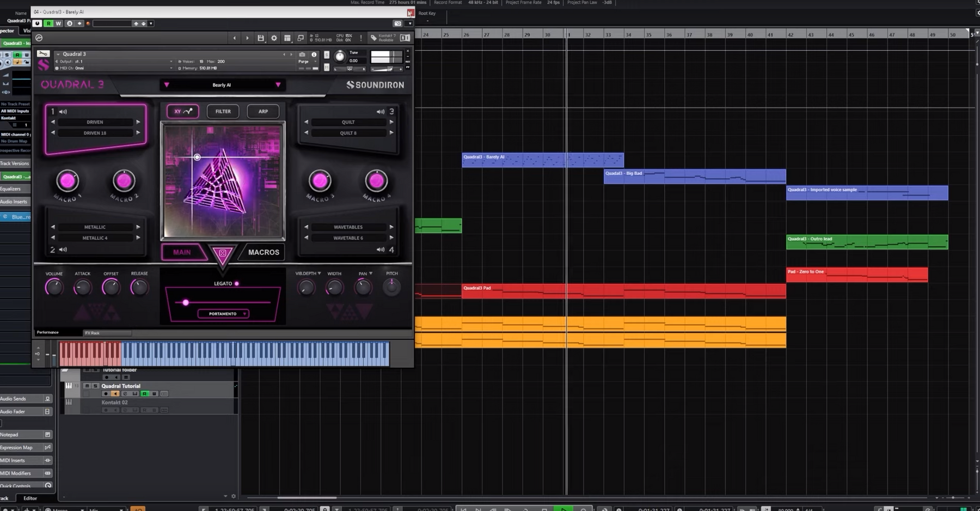Viewport: 980px width, 511px height.
Task: Open the PORTAMENTO mode dropdown
Action: click(x=223, y=314)
